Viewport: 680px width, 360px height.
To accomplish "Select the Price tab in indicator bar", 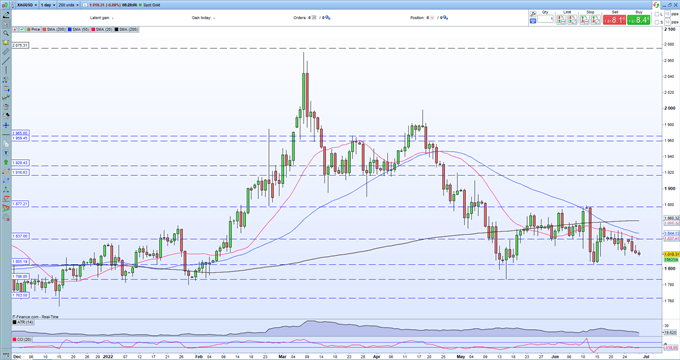I will pyautogui.click(x=33, y=29).
